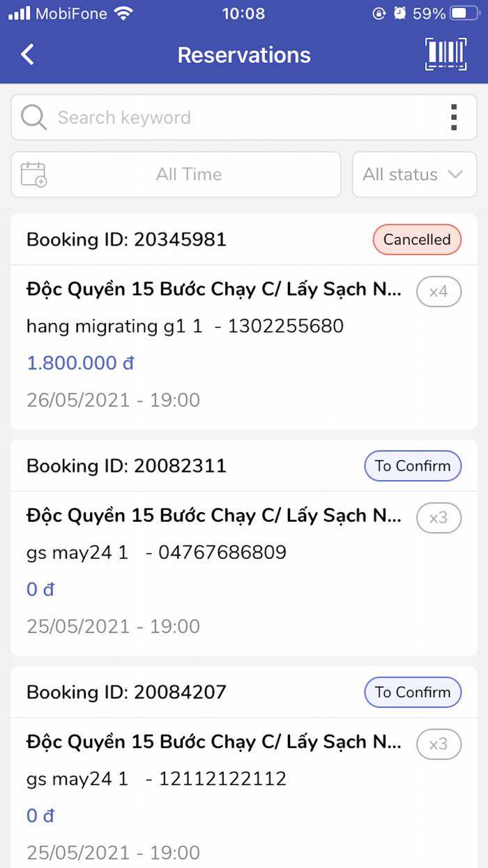Tap the x3 badge on booking 20084207
This screenshot has height=868, width=488.
tap(439, 744)
